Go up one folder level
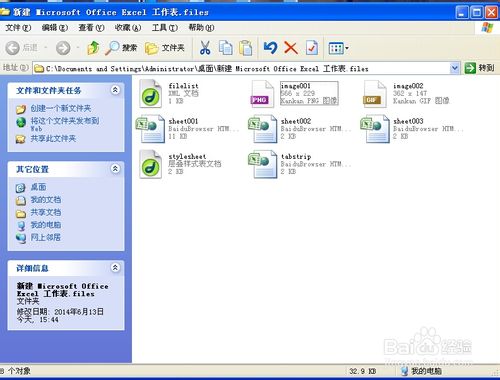 pyautogui.click(x=93, y=48)
